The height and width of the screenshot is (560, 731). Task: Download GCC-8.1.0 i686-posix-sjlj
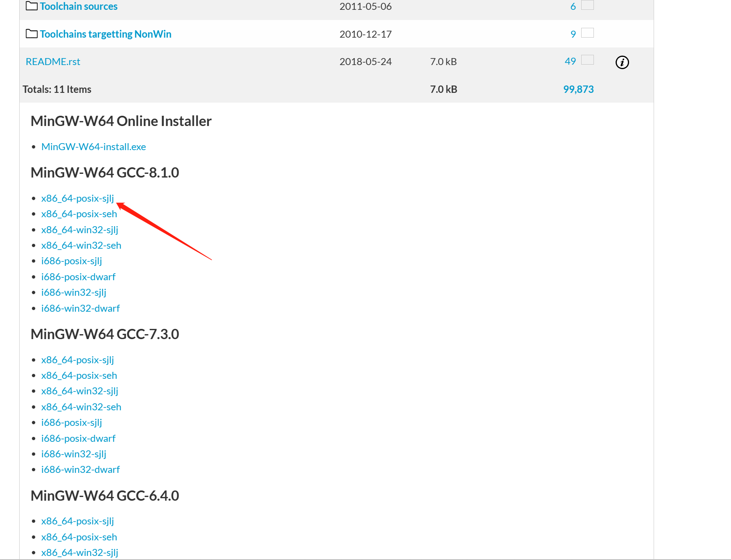point(72,261)
